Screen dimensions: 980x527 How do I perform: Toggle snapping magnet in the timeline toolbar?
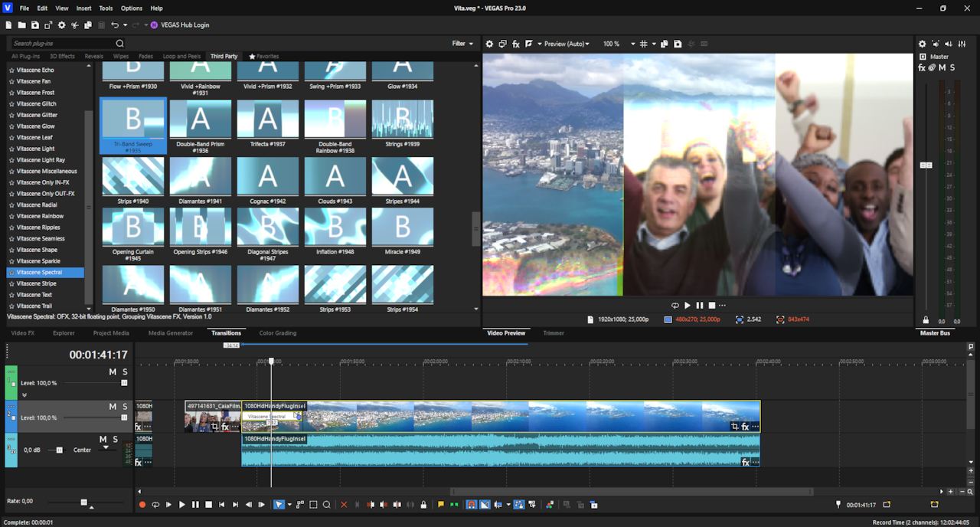coord(472,505)
